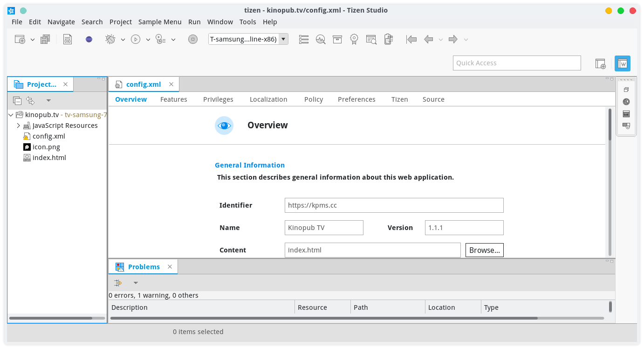Click the Restore stacked-windows icon in right trim
This screenshot has height=349, width=644.
pos(626,90)
